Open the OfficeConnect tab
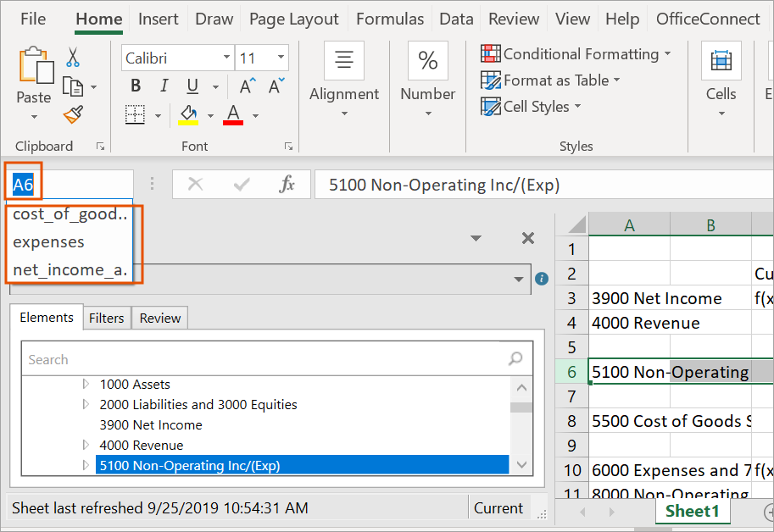This screenshot has height=532, width=774. point(708,19)
